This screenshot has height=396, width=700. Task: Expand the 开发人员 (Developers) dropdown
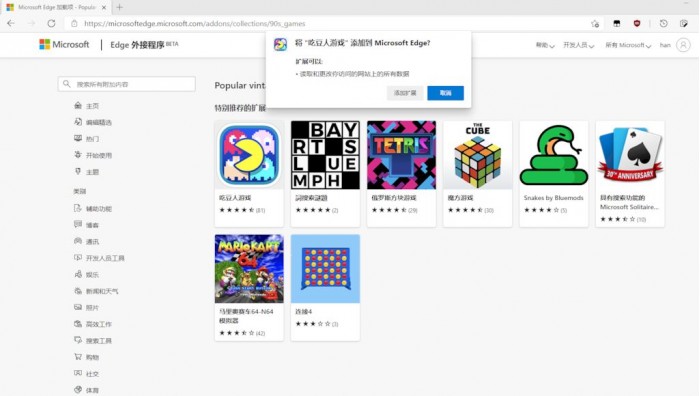tap(578, 45)
